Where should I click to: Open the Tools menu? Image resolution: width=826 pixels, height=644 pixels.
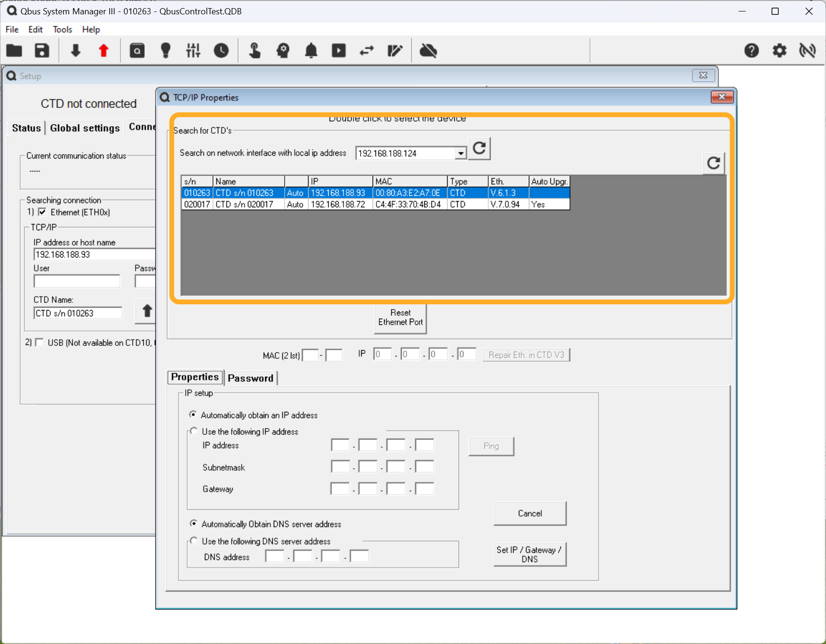62,30
